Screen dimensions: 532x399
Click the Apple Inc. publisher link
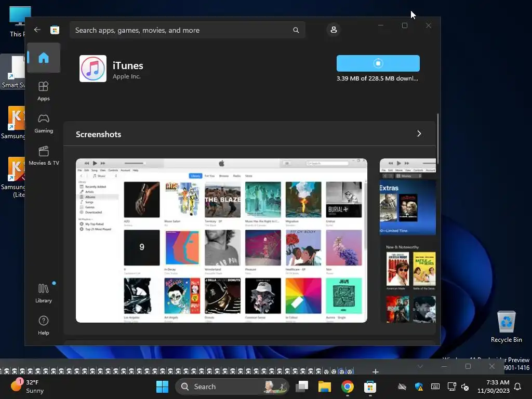[x=127, y=77]
